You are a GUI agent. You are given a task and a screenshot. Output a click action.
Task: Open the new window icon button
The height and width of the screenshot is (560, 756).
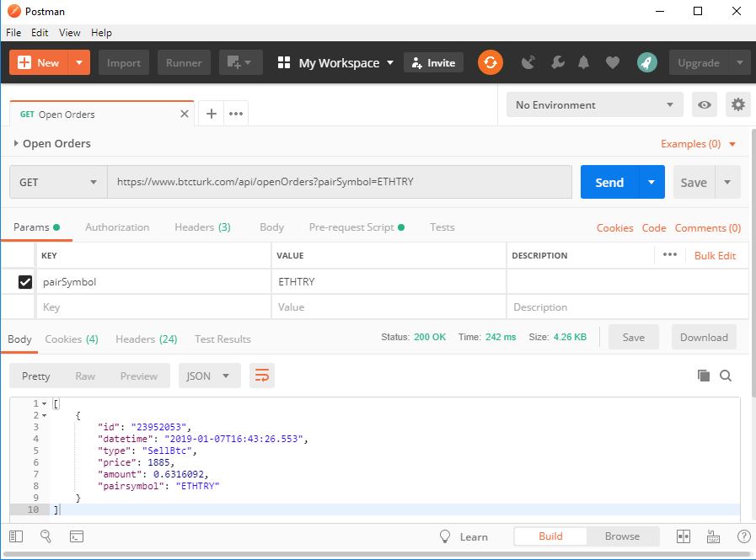[x=240, y=62]
